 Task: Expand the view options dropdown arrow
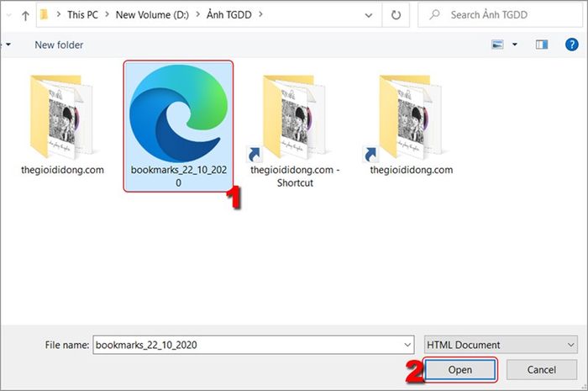[x=515, y=45]
